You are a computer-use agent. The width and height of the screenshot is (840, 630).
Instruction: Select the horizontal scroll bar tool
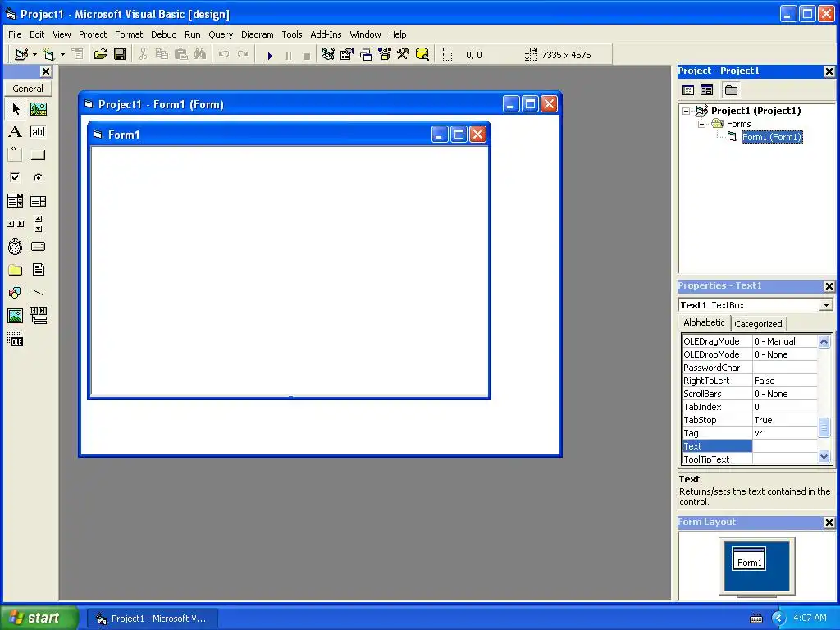point(16,224)
